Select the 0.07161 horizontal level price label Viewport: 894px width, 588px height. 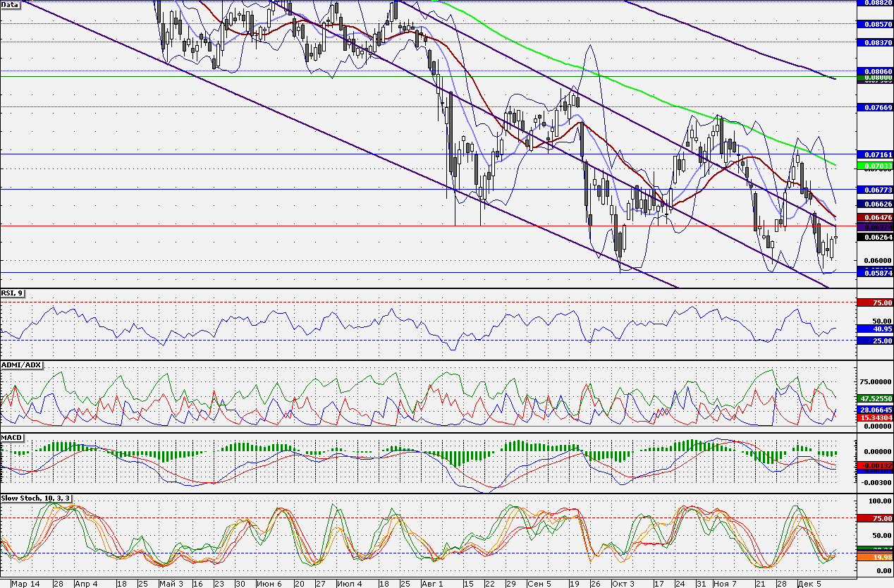coord(875,154)
